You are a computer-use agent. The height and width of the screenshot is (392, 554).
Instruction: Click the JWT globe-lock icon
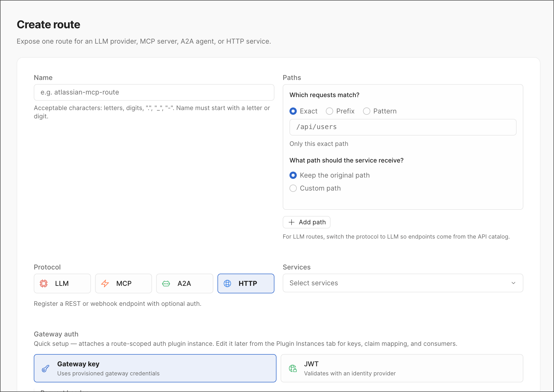293,368
